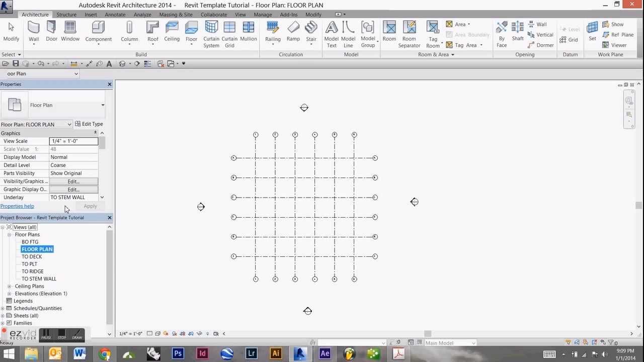Open the Architecture ribbon tab
This screenshot has height=362, width=644.
(35, 15)
